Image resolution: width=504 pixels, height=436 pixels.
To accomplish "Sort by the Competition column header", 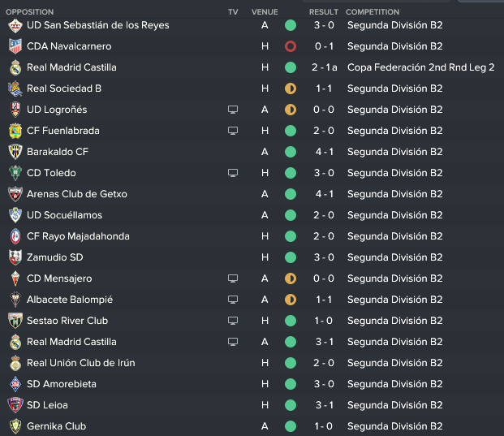I will coord(373,12).
